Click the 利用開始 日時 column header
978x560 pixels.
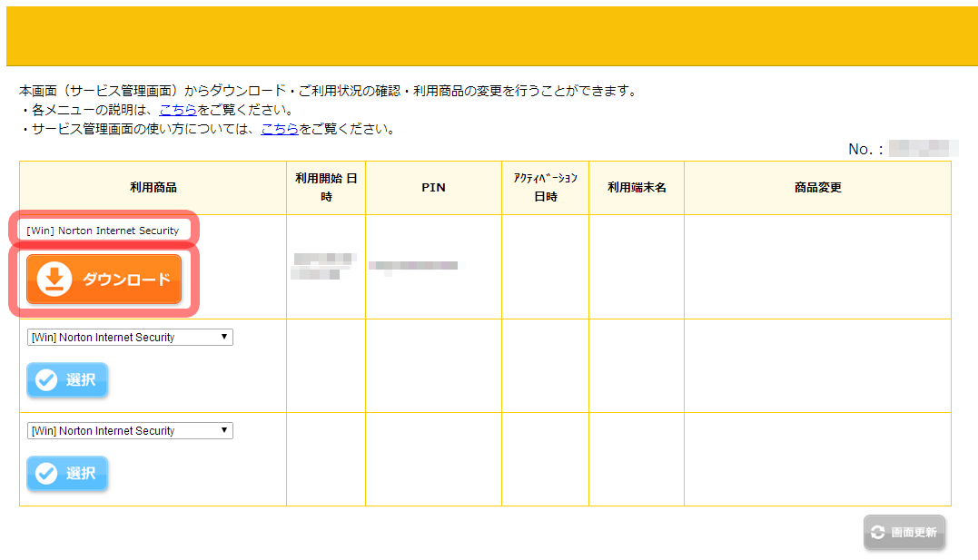[326, 188]
